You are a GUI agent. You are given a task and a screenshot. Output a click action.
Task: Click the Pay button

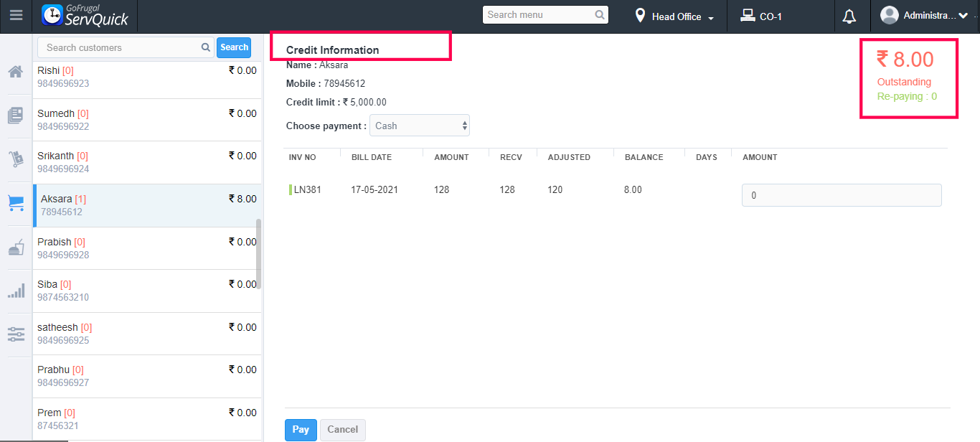coord(301,430)
